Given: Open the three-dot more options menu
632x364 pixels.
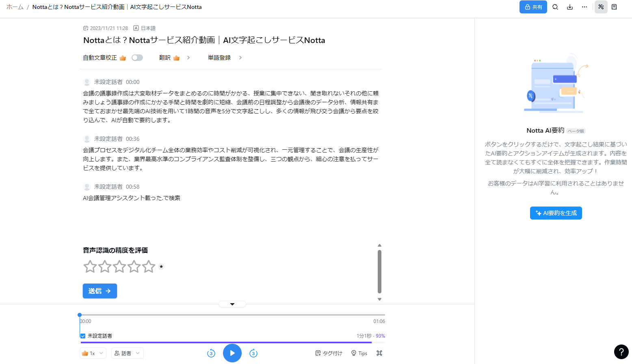Looking at the screenshot, I should click(x=584, y=7).
